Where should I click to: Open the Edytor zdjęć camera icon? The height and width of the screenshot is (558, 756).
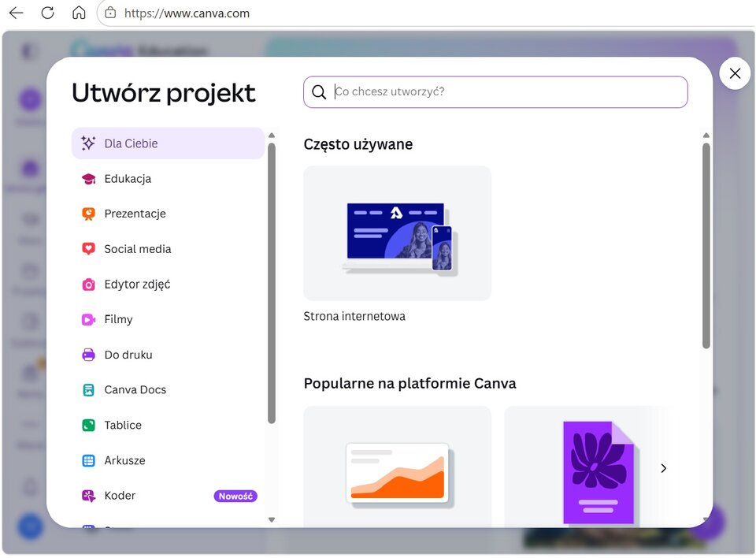tap(88, 285)
